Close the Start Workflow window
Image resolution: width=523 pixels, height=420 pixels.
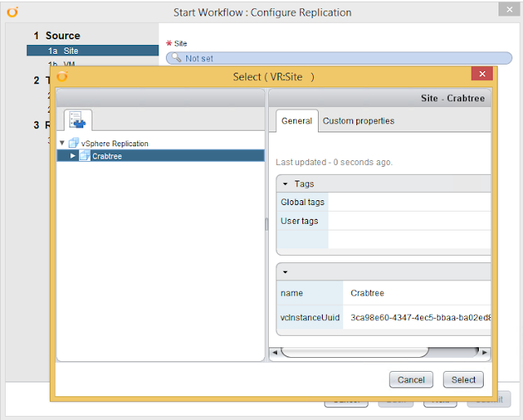[509, 9]
